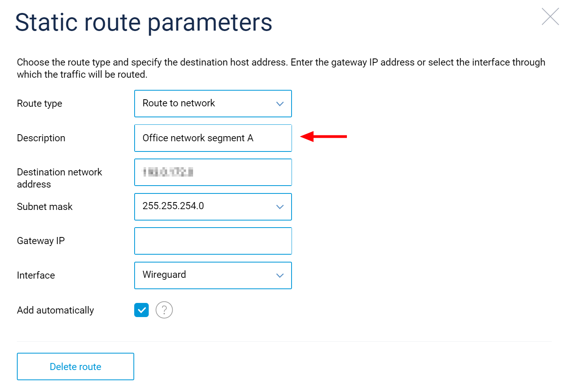Click the Static route parameters title
569x392 pixels.
(x=144, y=23)
